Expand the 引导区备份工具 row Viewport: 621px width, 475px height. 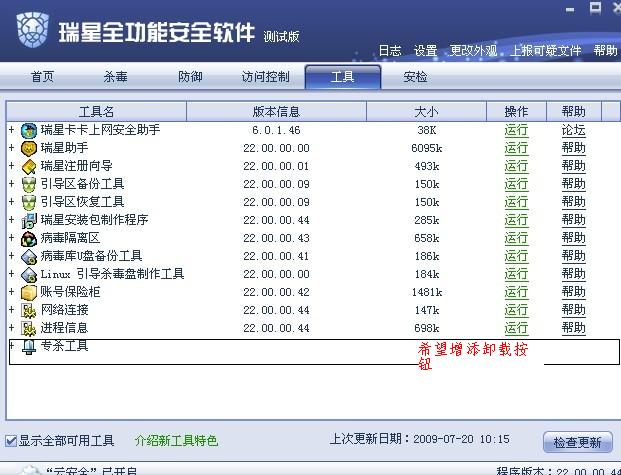[x=12, y=184]
